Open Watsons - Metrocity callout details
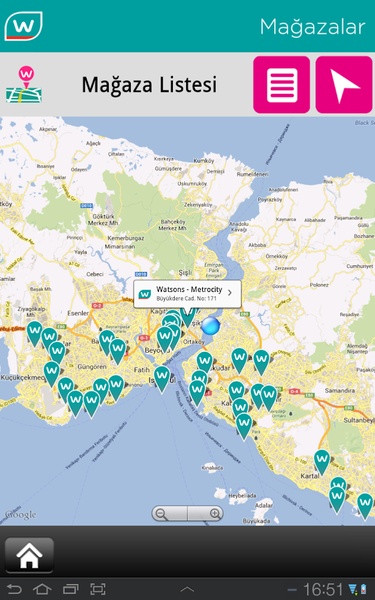Viewport: 375px width, 600px height. 188,294
